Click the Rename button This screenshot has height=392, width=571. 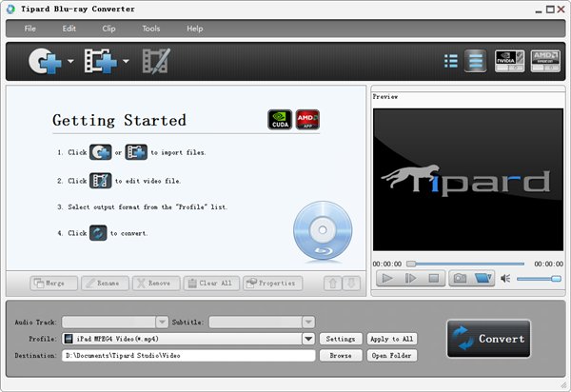coord(105,284)
